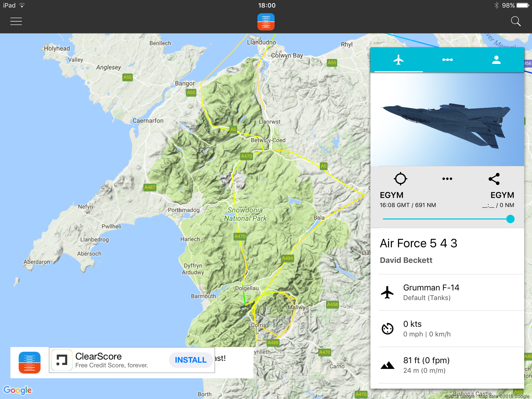Tap departure airport EGYM on left
The image size is (532, 399).
(x=391, y=195)
